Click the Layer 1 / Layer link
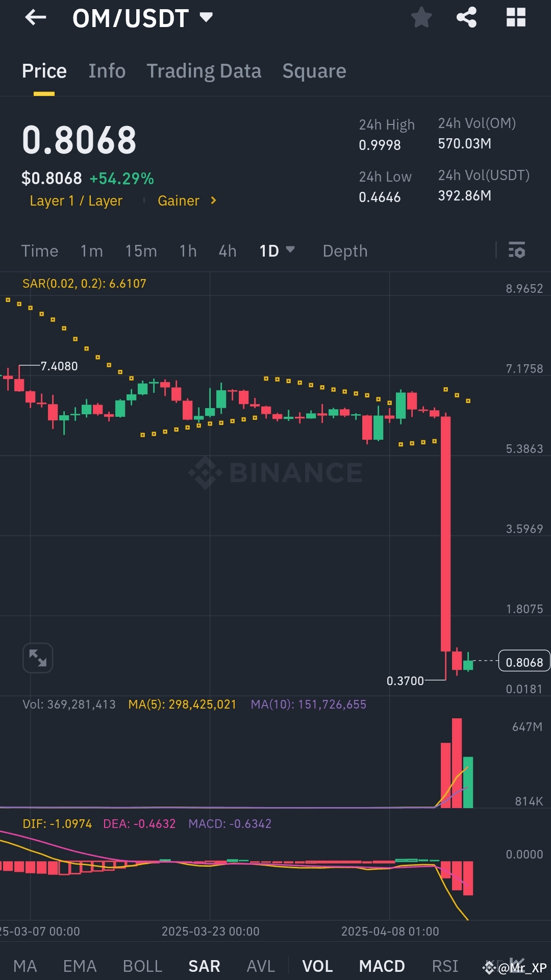 [x=76, y=200]
